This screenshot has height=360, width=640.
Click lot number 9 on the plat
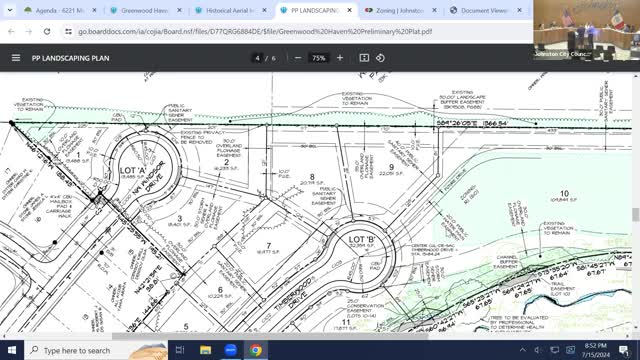pyautogui.click(x=391, y=167)
